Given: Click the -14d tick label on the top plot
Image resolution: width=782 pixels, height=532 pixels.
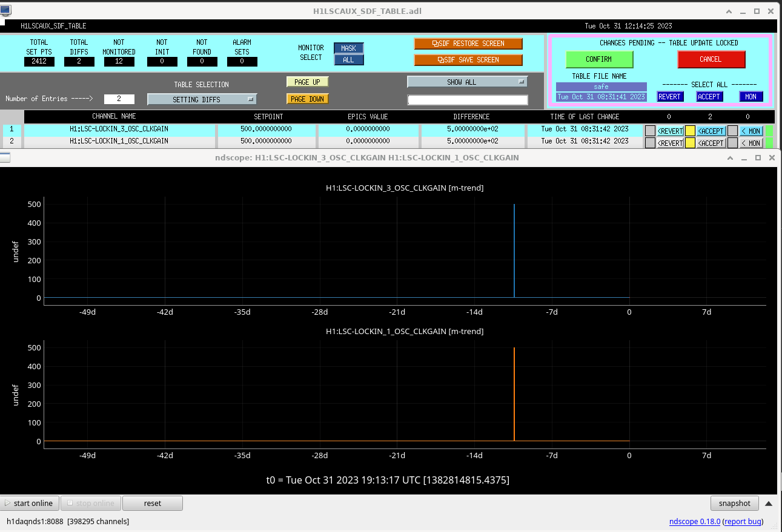Looking at the screenshot, I should click(x=474, y=312).
